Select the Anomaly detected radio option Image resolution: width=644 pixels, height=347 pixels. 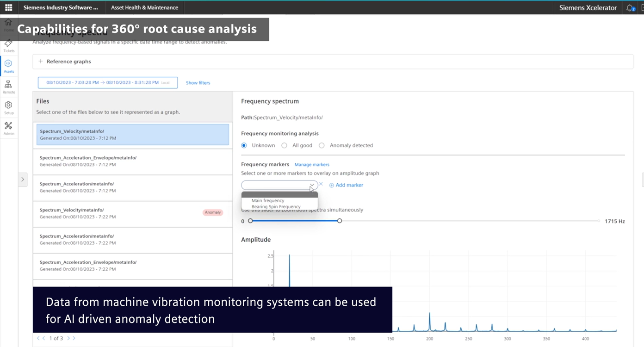322,145
